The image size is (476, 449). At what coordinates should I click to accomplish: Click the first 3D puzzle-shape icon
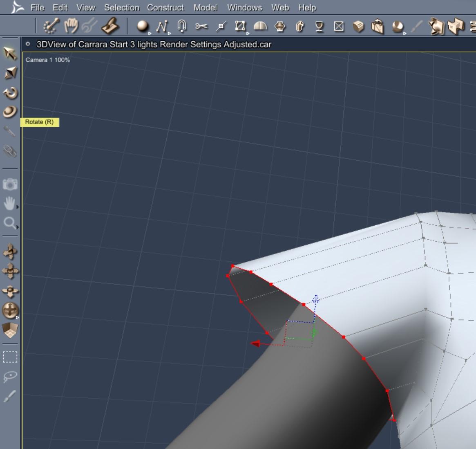[x=436, y=26]
